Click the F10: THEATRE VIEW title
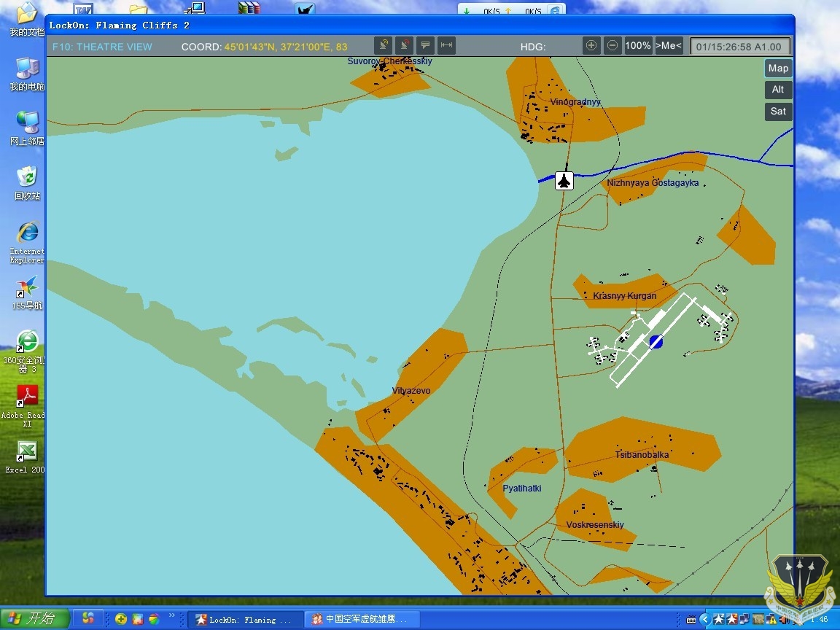The height and width of the screenshot is (630, 840). (x=102, y=47)
